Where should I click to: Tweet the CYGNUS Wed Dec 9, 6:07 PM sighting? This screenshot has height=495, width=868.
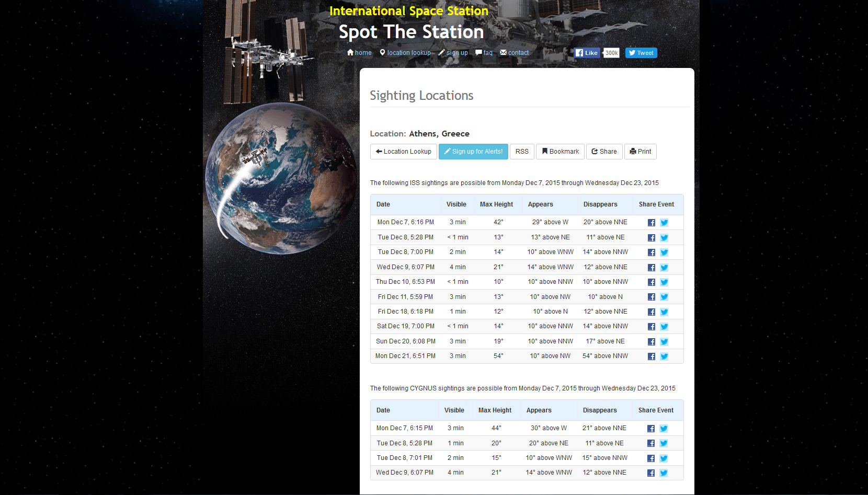click(x=664, y=473)
